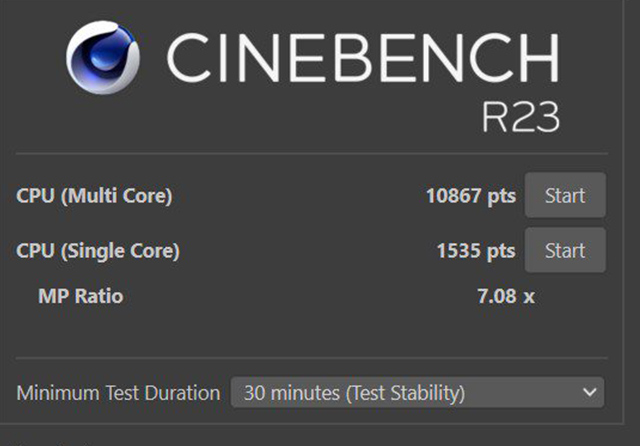The width and height of the screenshot is (640, 446).
Task: Click the "pts" unit next to 1535
Action: point(501,250)
